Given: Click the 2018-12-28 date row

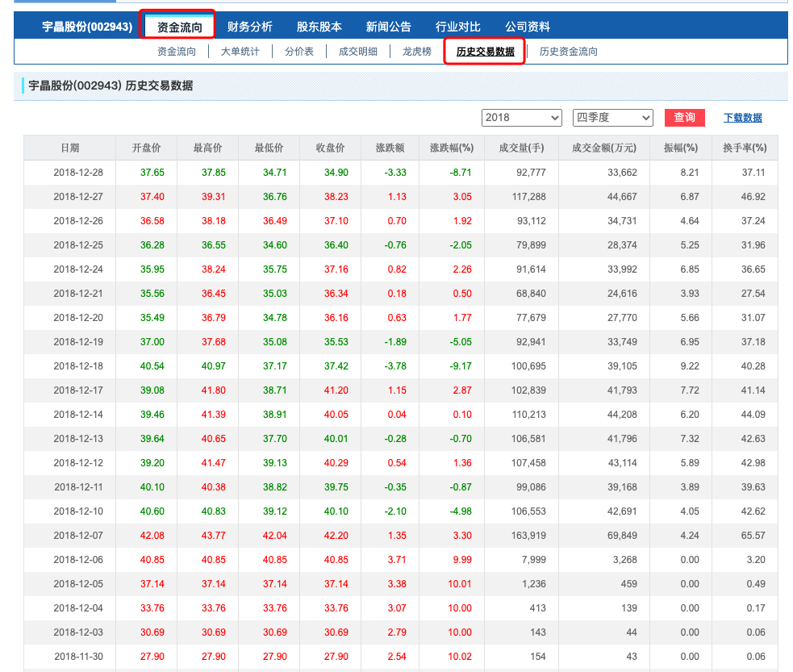Looking at the screenshot, I should coord(78,173).
